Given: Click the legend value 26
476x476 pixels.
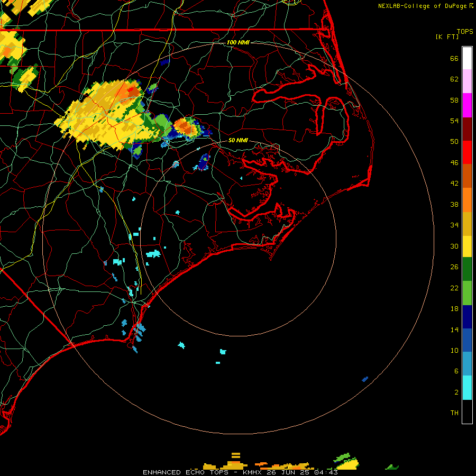Looking at the screenshot, I should coord(454,267).
